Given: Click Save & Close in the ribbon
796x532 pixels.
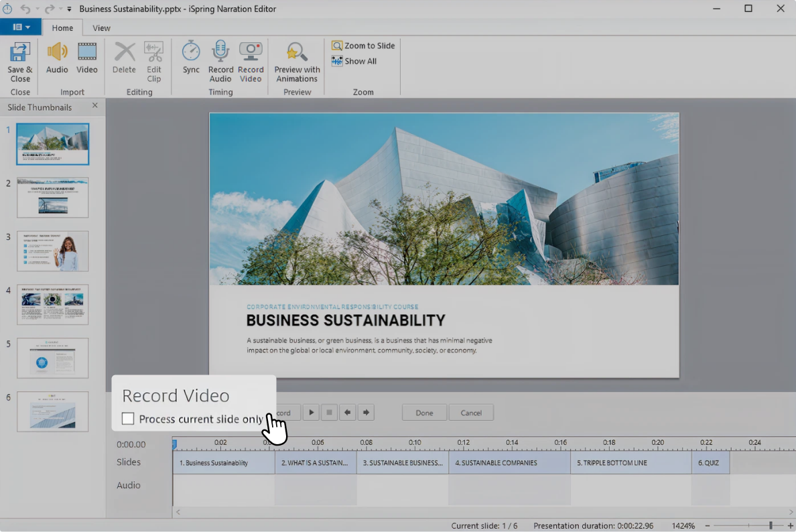Looking at the screenshot, I should [19, 62].
